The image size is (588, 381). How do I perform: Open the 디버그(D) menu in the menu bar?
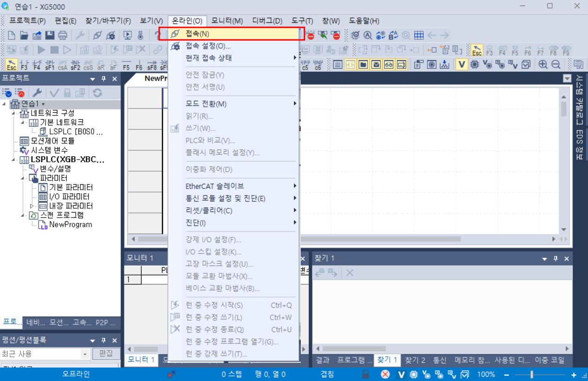(267, 21)
